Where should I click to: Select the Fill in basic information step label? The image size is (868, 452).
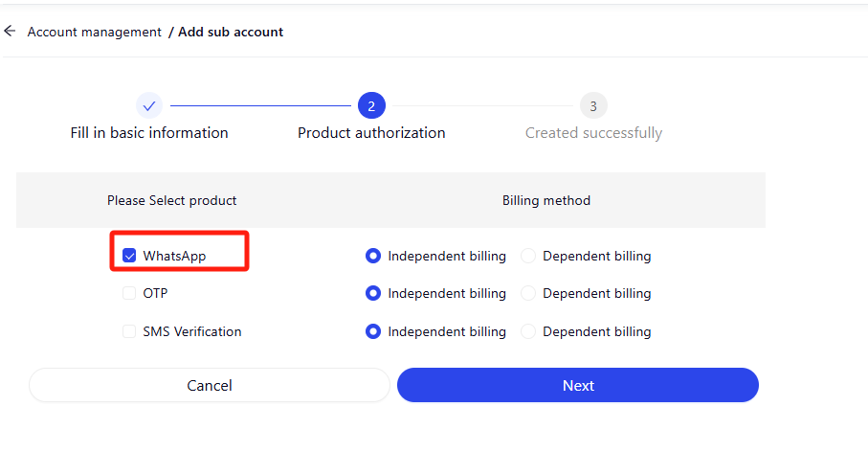click(149, 133)
